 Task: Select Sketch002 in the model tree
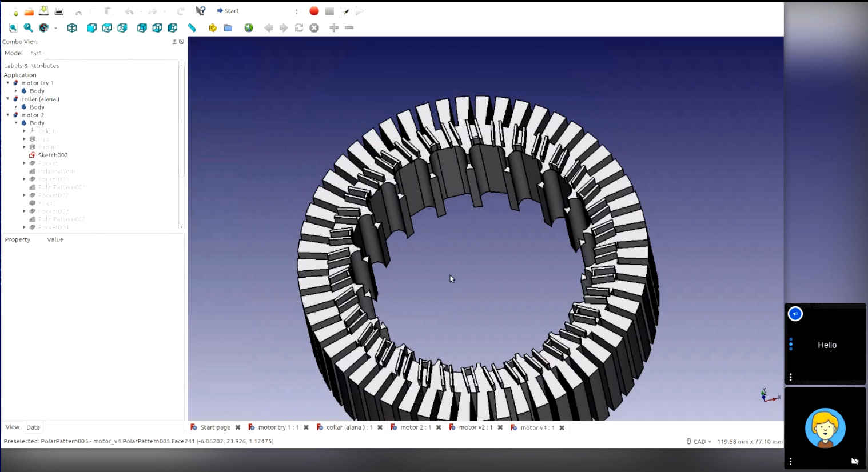pos(53,155)
